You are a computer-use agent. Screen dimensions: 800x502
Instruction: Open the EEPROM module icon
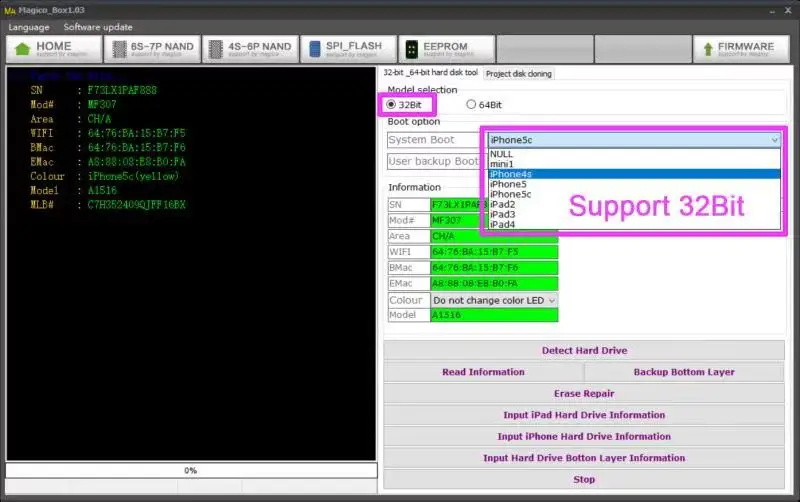click(411, 49)
